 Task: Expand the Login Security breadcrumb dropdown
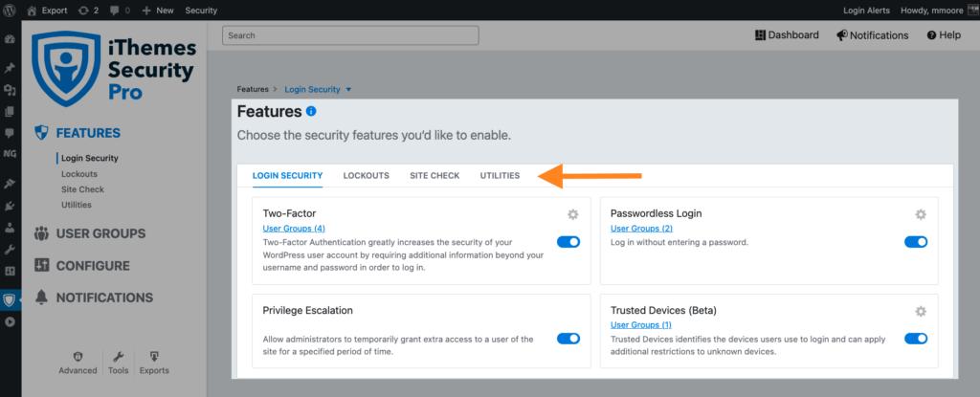[x=348, y=89]
